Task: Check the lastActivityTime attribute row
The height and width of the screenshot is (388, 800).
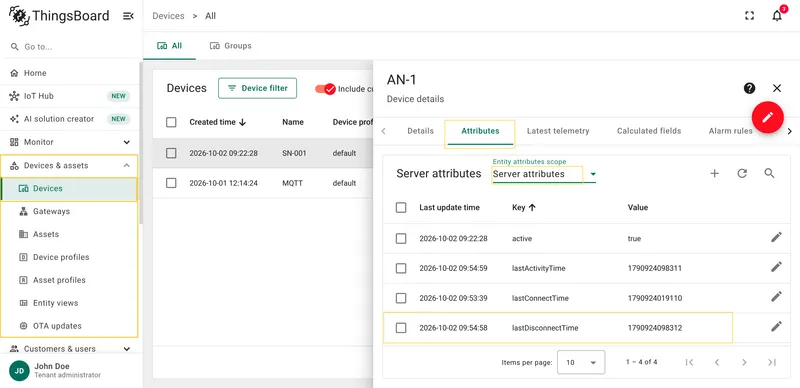Action: tap(401, 268)
